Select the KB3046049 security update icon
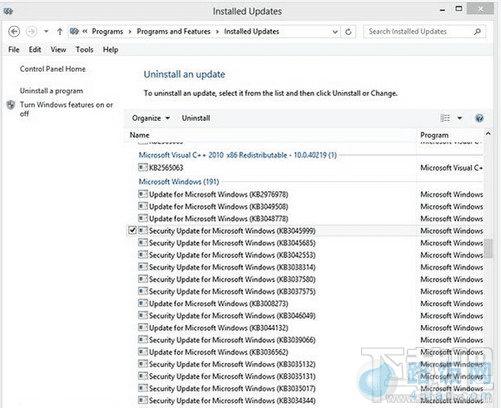This screenshot has height=408, width=501. (x=143, y=315)
